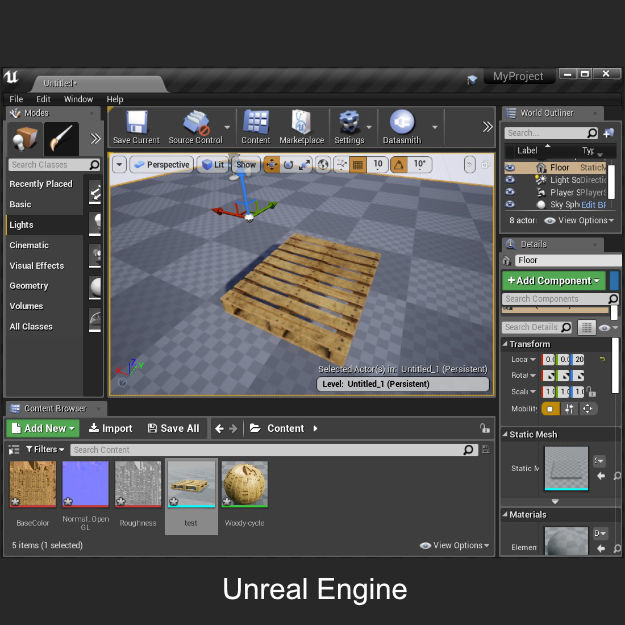Image resolution: width=625 pixels, height=625 pixels.
Task: Select the Paint brush mode icon
Action: tap(61, 138)
